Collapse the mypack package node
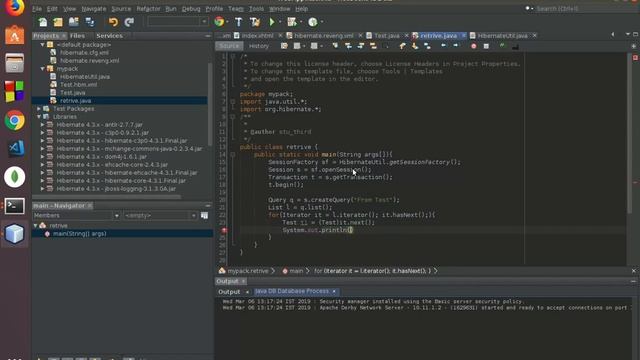 tap(42, 69)
